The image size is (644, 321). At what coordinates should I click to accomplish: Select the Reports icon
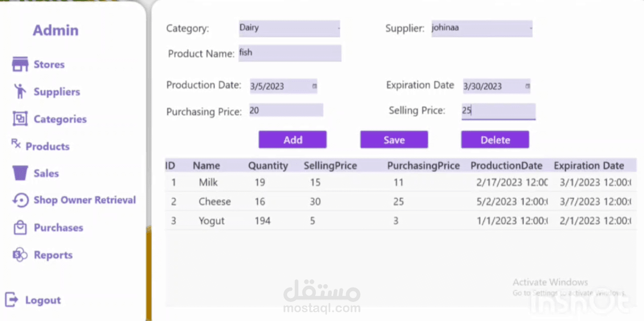(19, 255)
